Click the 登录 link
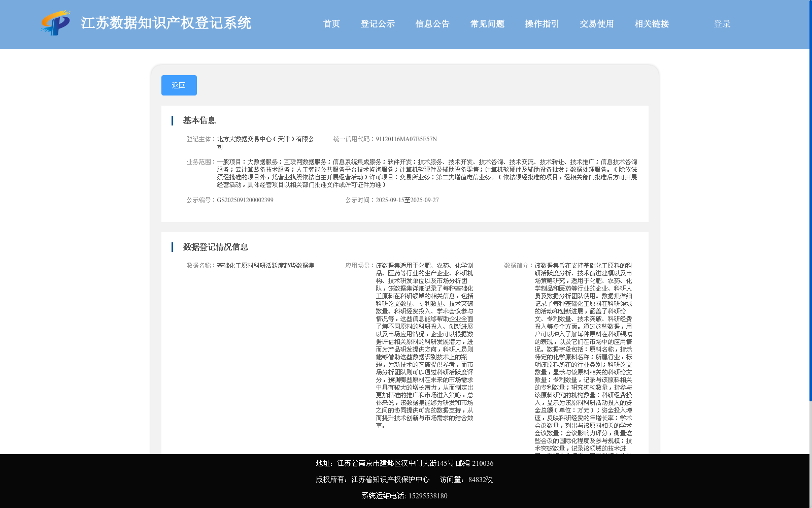The image size is (812, 508). tap(722, 24)
